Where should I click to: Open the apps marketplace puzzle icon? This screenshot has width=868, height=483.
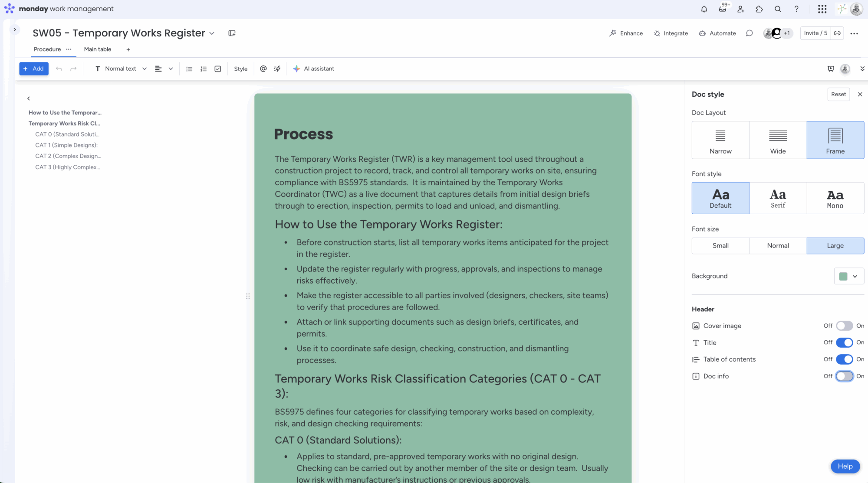[x=759, y=9]
